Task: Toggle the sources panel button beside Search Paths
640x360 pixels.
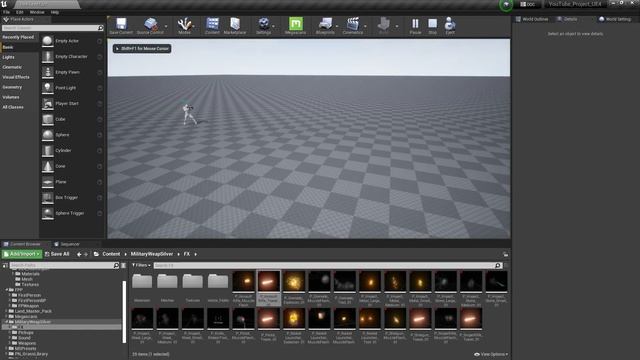Action: click(5, 266)
